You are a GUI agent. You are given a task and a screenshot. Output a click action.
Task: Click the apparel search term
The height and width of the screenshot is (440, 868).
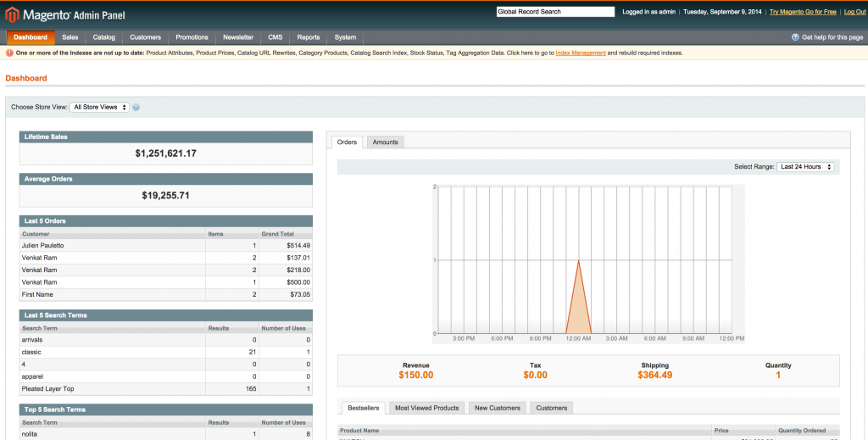32,376
